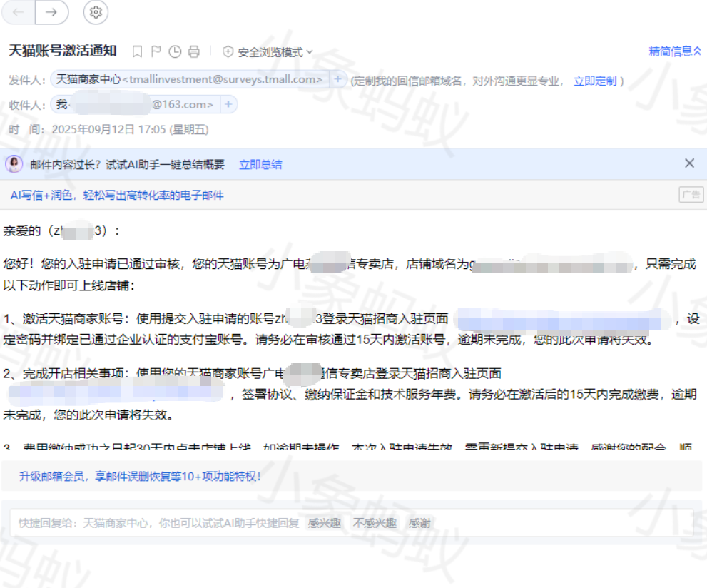
Task: Collapse header with 精简信息
Action: 674,51
